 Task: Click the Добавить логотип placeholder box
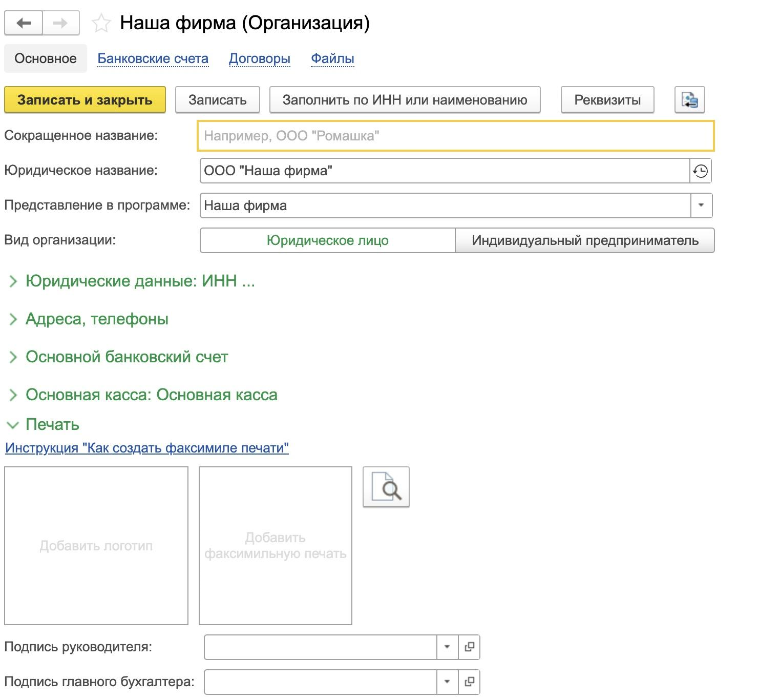(96, 546)
